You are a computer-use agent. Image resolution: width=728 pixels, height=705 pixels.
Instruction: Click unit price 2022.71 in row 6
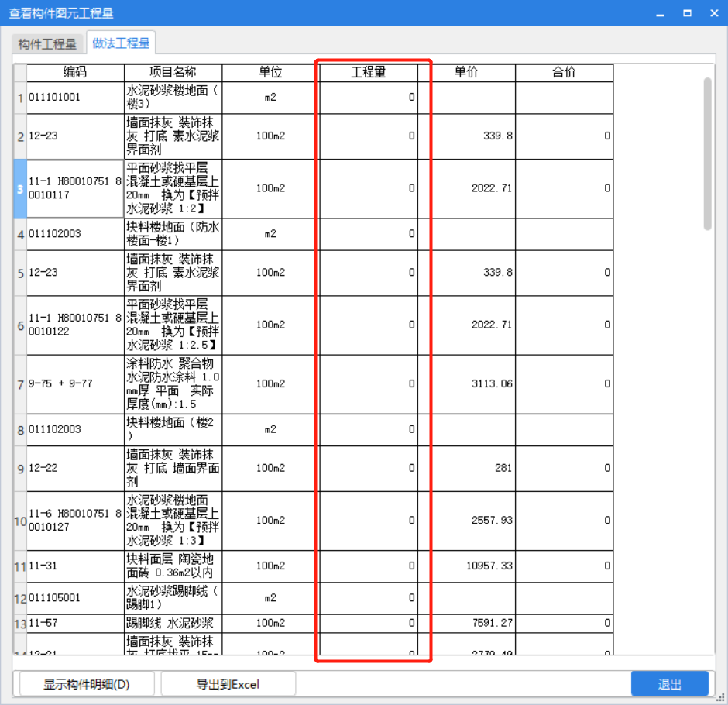pyautogui.click(x=466, y=325)
